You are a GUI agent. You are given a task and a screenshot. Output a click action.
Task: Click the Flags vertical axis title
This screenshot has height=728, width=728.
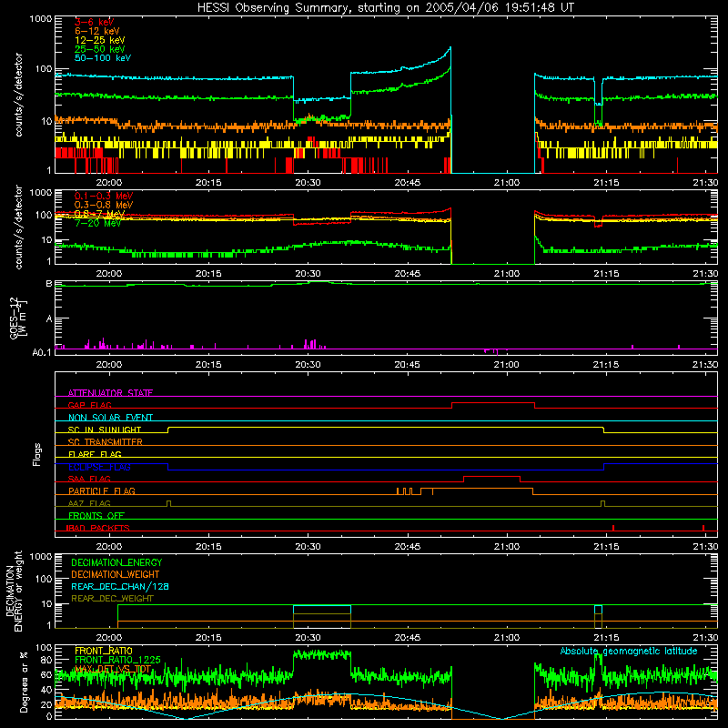(37, 454)
